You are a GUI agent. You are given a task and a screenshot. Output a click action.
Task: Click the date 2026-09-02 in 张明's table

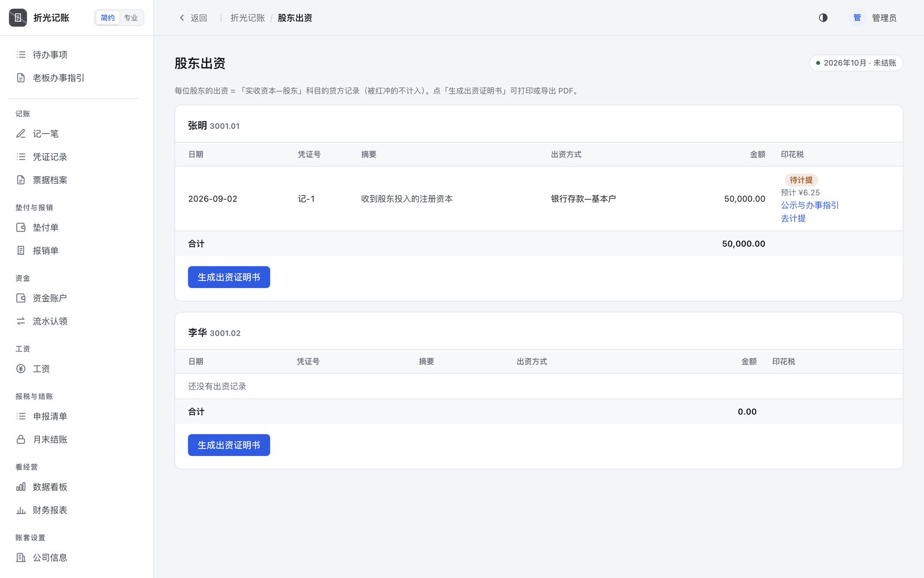coord(213,199)
